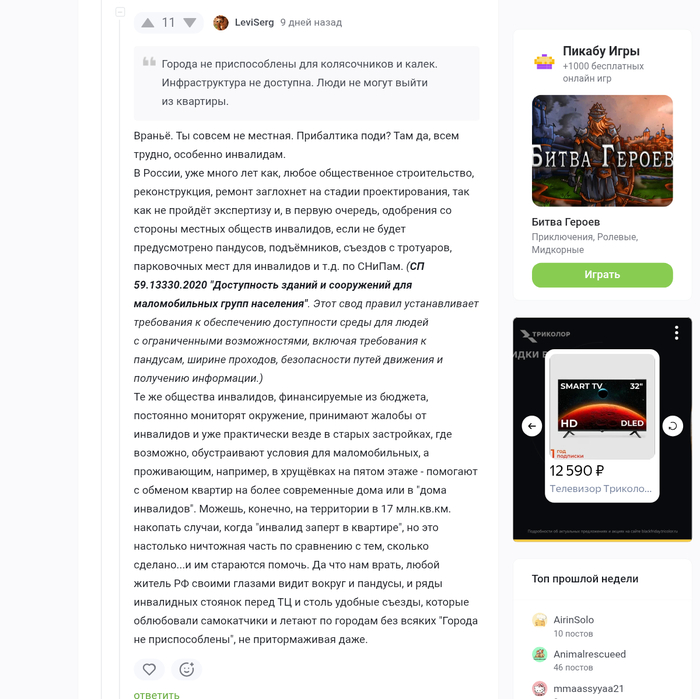Screen dimensions: 700x699
Task: Add an emoji reaction to the comment
Action: coord(187,669)
